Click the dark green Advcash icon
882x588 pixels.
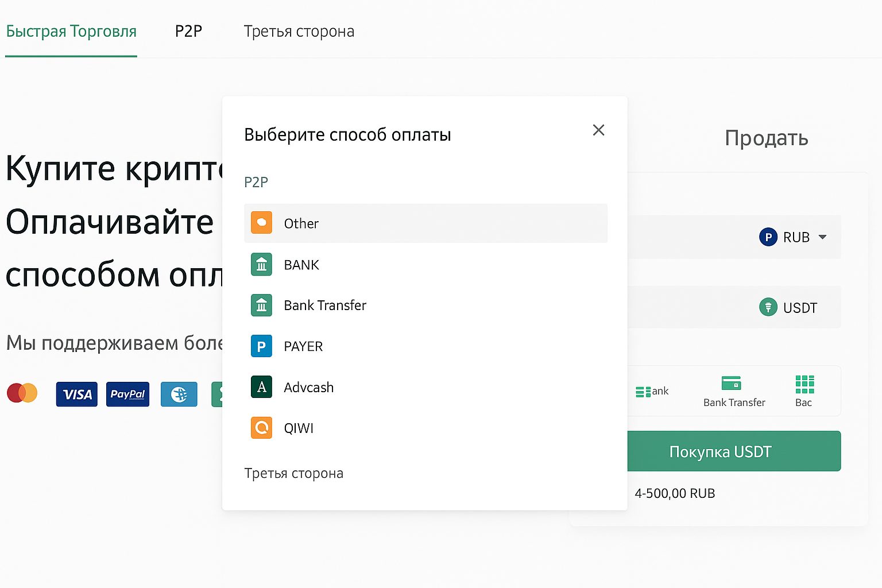click(x=261, y=387)
